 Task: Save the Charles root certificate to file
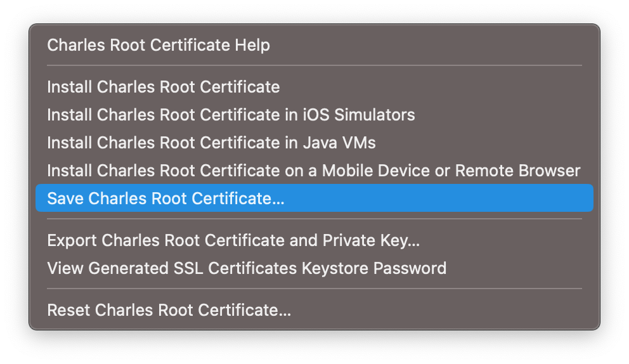(x=314, y=198)
